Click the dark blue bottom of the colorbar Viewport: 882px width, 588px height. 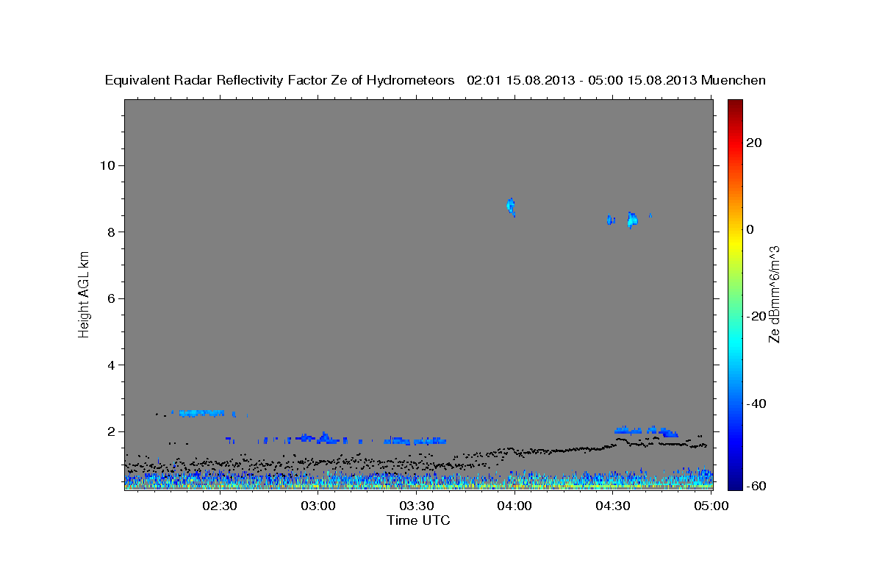click(x=735, y=484)
